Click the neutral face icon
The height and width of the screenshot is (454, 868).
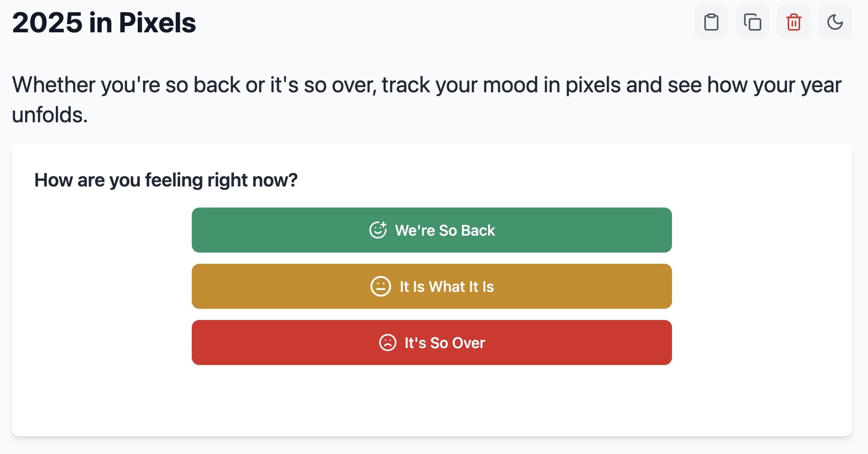380,286
